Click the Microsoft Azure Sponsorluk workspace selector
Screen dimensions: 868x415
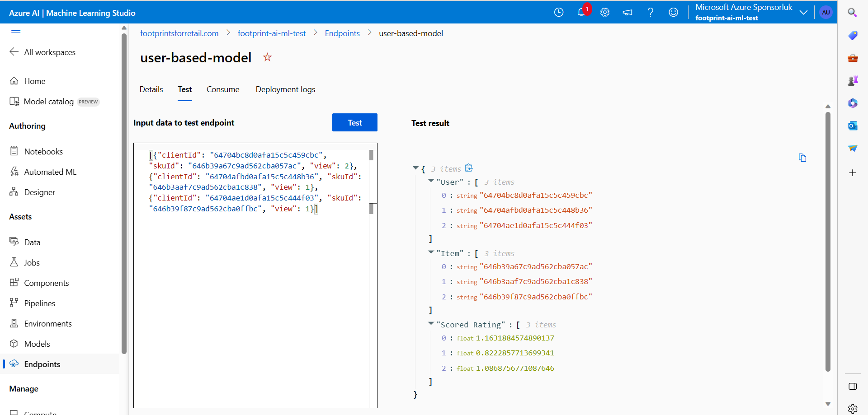click(x=744, y=12)
